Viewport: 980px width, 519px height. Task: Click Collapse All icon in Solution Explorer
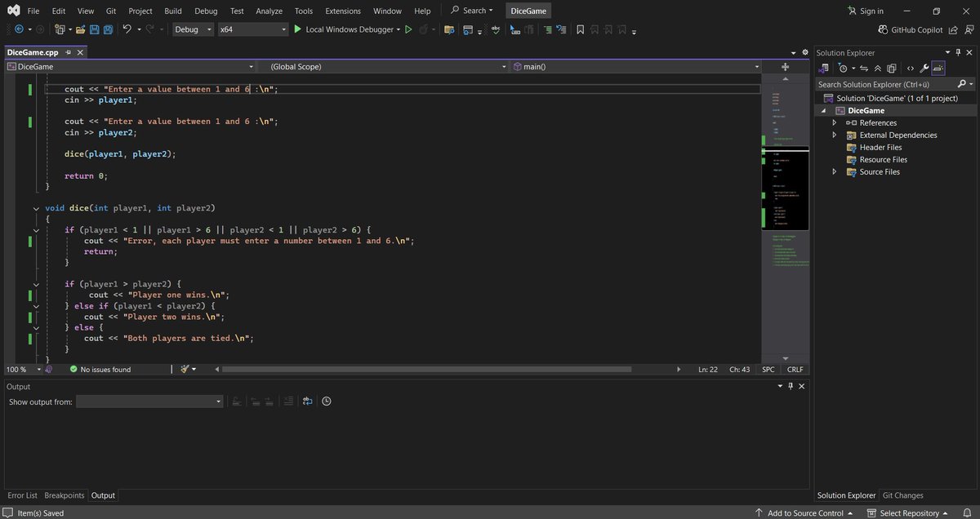click(x=878, y=69)
